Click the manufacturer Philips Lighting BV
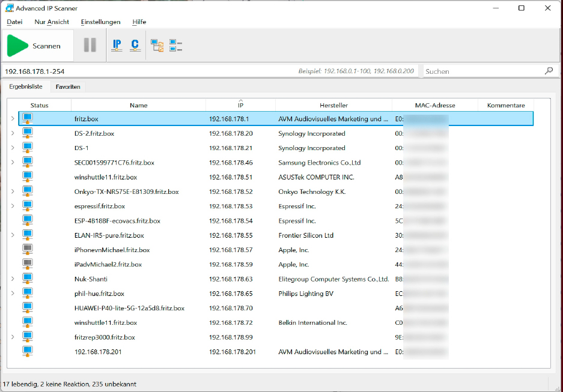This screenshot has height=392, width=563. (x=306, y=294)
